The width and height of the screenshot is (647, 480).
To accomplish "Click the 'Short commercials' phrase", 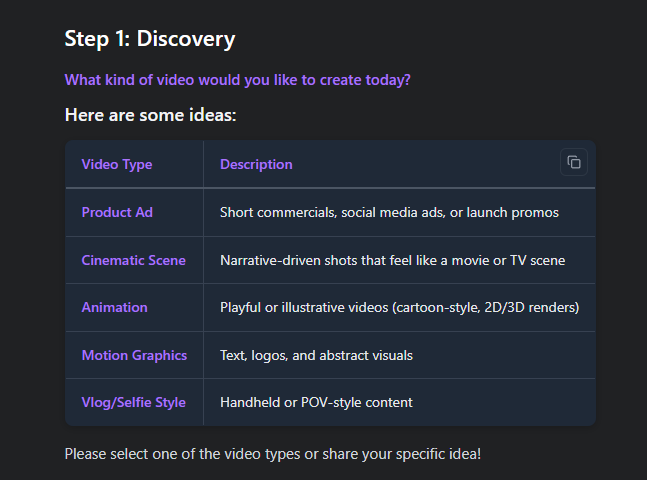I will (275, 212).
